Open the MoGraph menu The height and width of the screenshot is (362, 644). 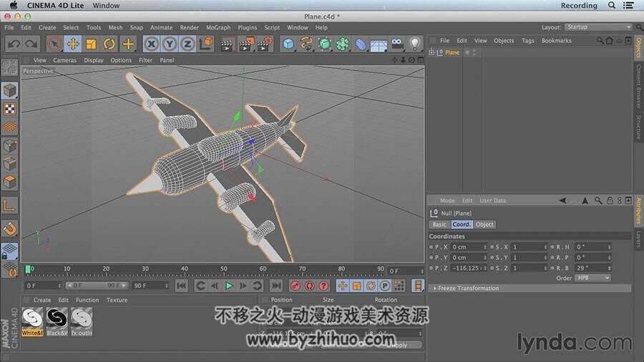(x=218, y=27)
